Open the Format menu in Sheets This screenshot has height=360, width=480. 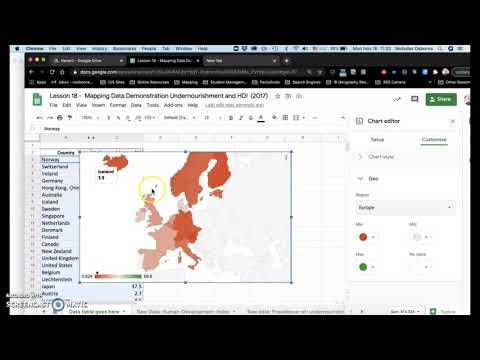tap(118, 105)
